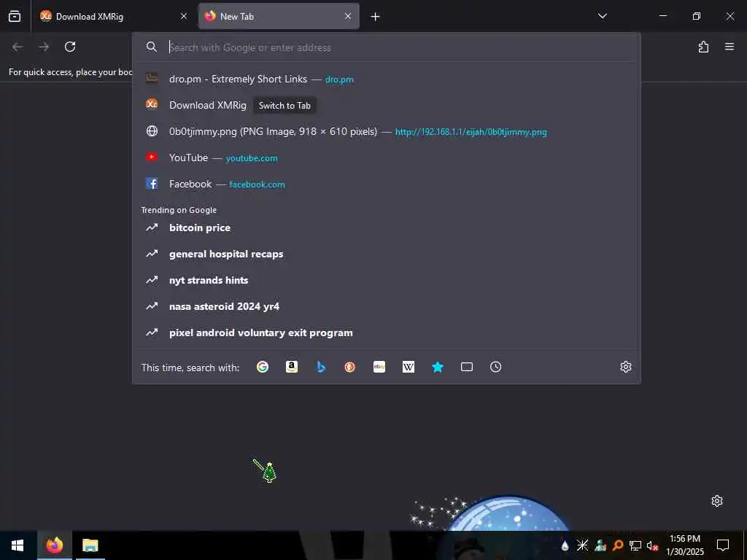Search history with clock icon
The width and height of the screenshot is (747, 560).
tap(495, 367)
